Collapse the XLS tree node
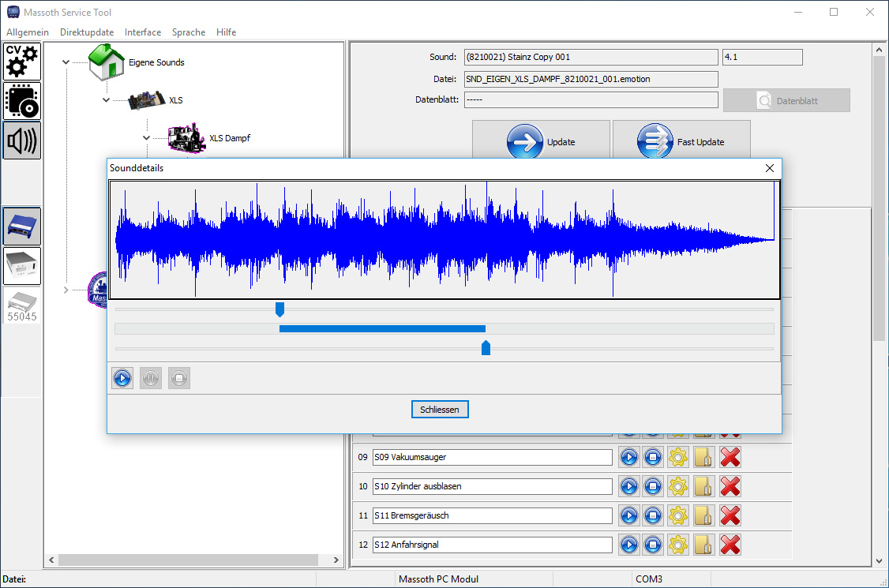 [106, 99]
